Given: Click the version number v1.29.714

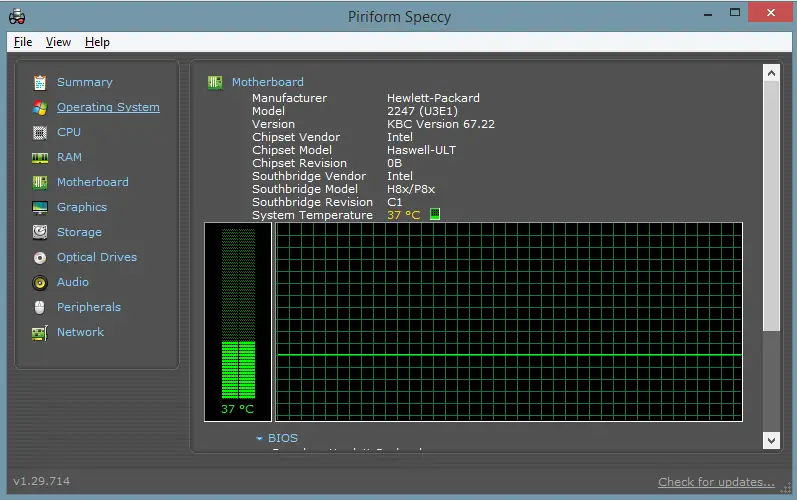Looking at the screenshot, I should (42, 481).
